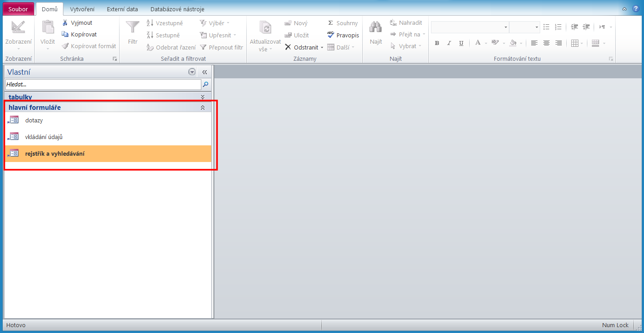Click the Vlastní pane title

point(19,72)
